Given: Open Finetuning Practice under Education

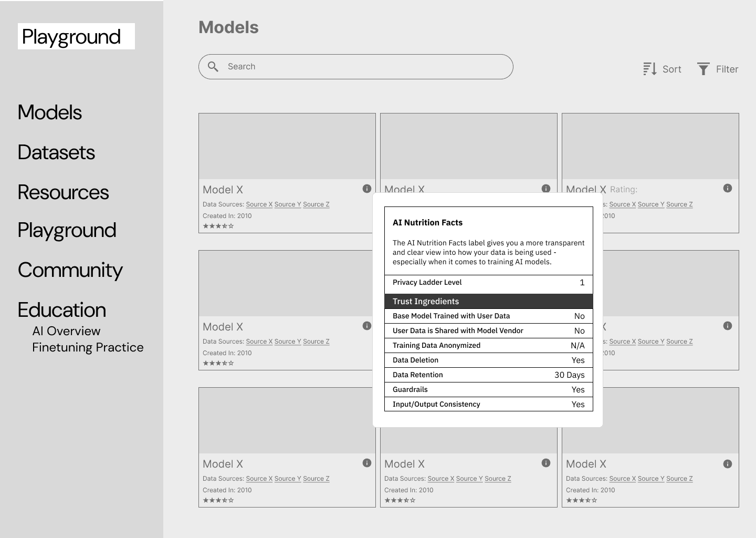Looking at the screenshot, I should click(88, 347).
